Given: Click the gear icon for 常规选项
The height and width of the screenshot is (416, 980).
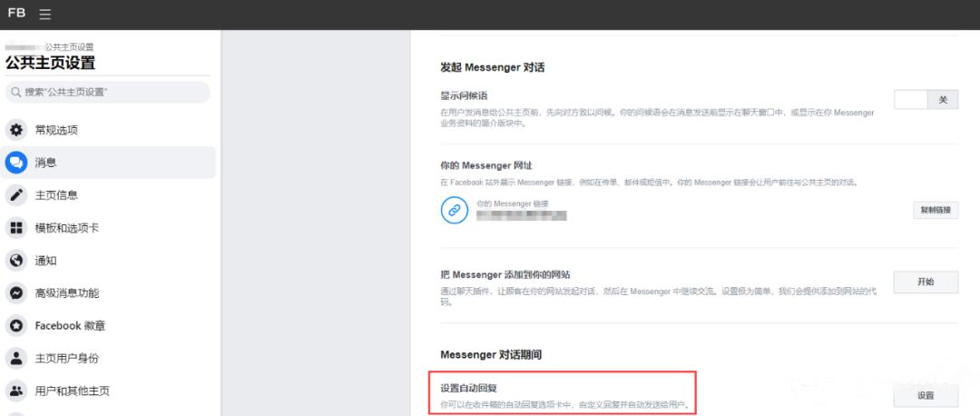Looking at the screenshot, I should [x=16, y=130].
